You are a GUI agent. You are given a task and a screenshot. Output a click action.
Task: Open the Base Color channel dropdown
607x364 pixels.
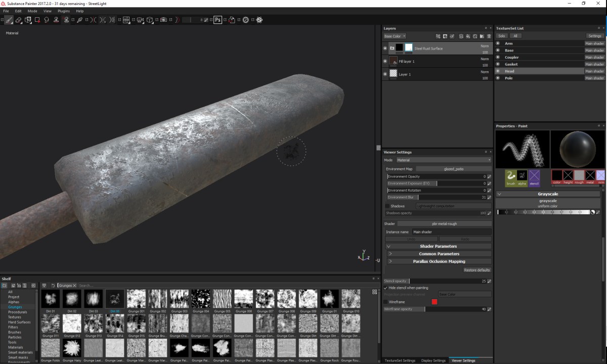coord(395,36)
